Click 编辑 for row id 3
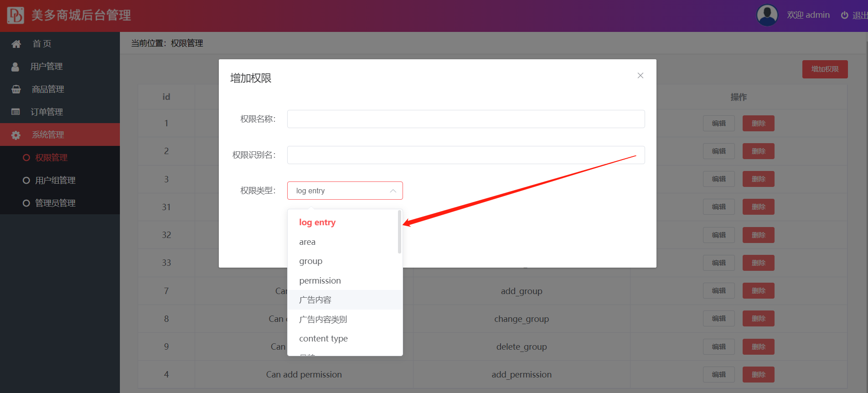Image resolution: width=868 pixels, height=393 pixels. [x=719, y=179]
